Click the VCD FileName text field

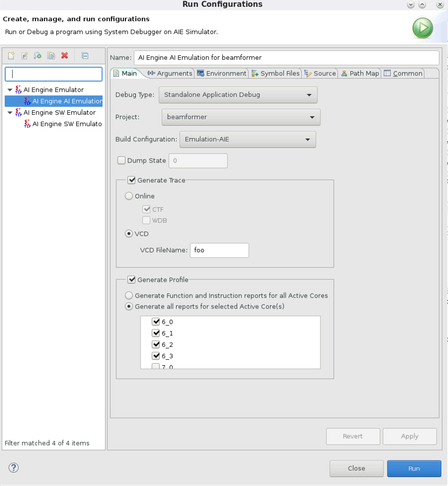pyautogui.click(x=219, y=250)
